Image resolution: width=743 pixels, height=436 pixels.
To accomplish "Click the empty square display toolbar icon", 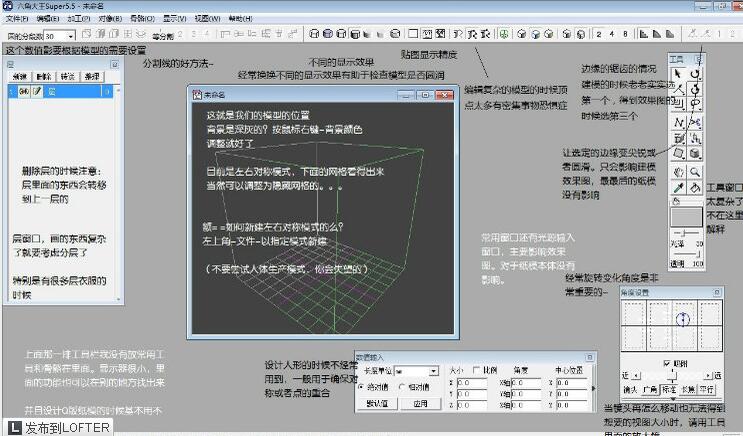I will coord(413,34).
